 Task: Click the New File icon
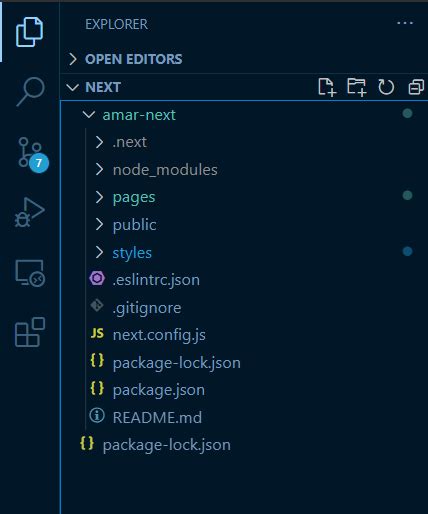[327, 87]
